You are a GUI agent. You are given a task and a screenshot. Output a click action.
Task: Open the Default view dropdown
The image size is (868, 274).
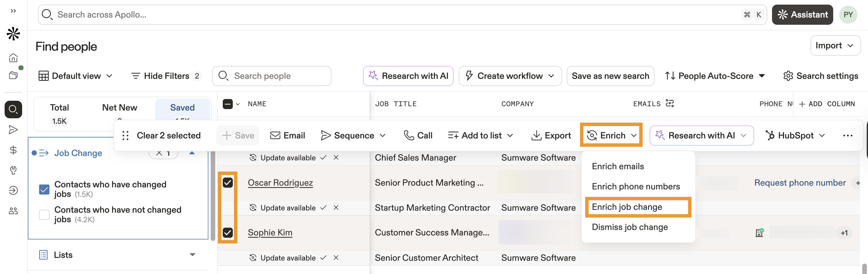(x=76, y=76)
